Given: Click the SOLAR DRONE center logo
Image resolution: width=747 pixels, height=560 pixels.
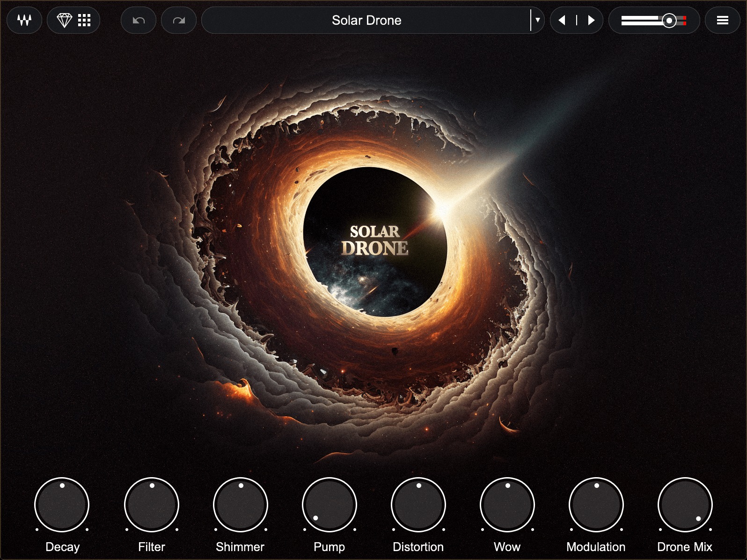Looking at the screenshot, I should (x=374, y=240).
